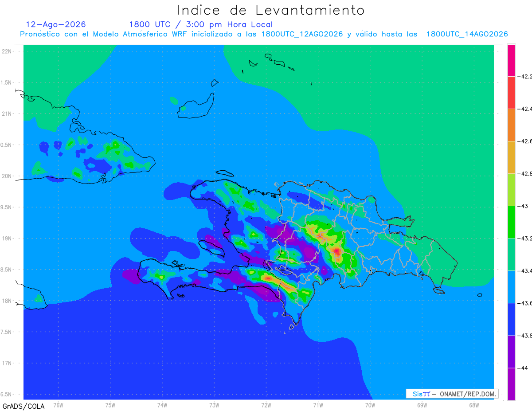Pick the pink swatch at the legend top

point(511,60)
